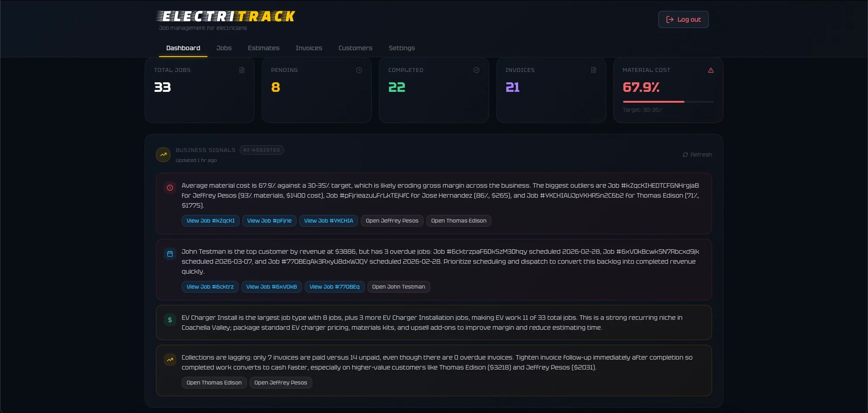868x413 pixels.
Task: Click the alert circle icon beside the material cost insight
Action: pyautogui.click(x=170, y=188)
